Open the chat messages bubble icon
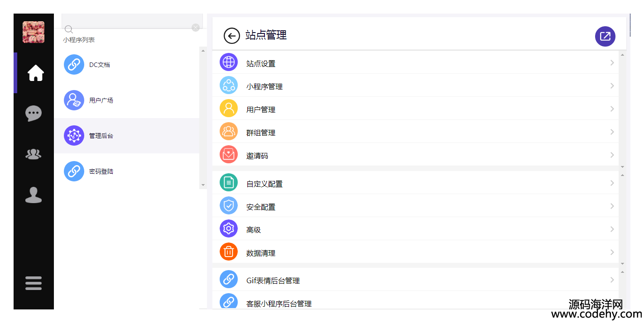 [34, 113]
